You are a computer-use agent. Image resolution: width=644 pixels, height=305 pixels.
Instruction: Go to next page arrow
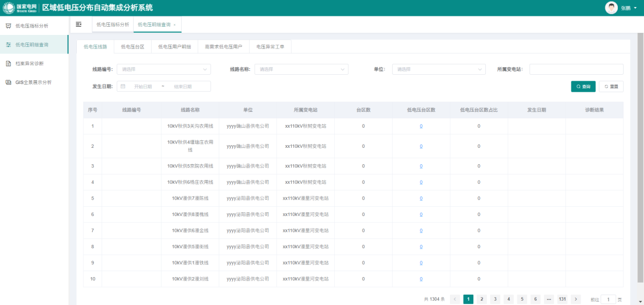(x=576, y=299)
